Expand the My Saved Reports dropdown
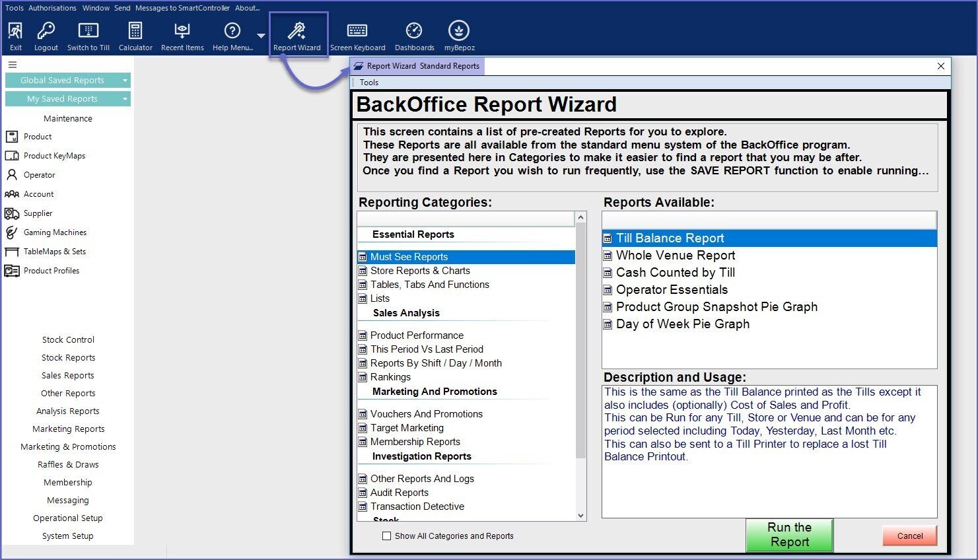Viewport: 978px width, 560px height. pos(125,99)
